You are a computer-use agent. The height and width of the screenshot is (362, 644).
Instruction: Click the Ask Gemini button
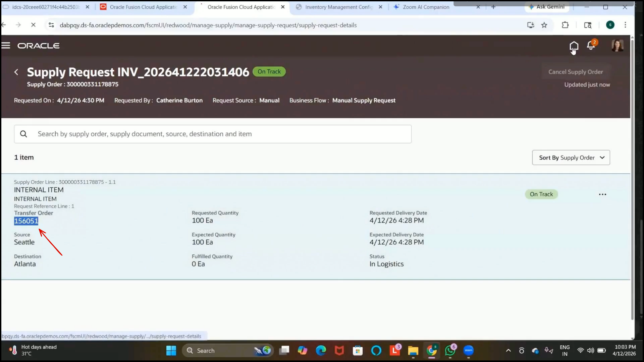(x=547, y=7)
